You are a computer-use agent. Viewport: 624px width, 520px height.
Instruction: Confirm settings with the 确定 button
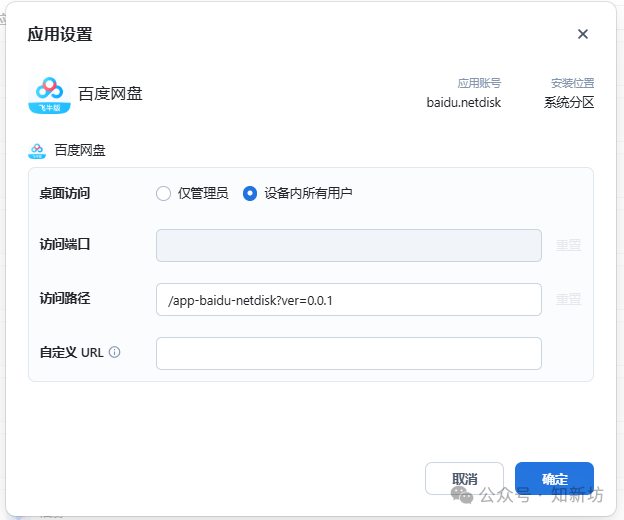(554, 479)
